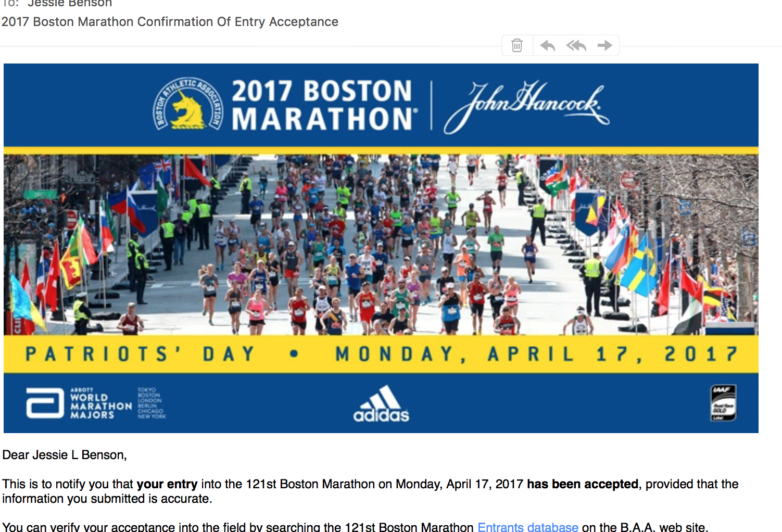The height and width of the screenshot is (532, 782).
Task: Click the IAAF Road Race Gold label badge
Action: point(723,402)
